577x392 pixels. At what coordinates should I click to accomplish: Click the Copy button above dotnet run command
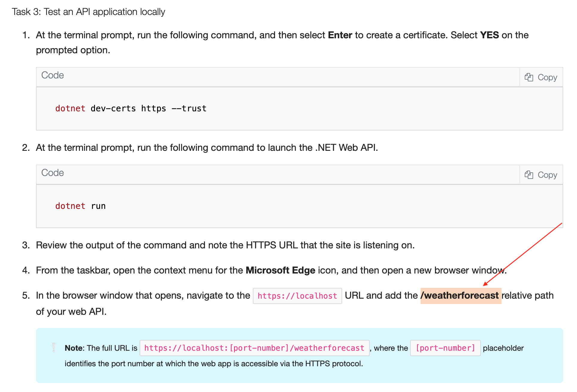[x=541, y=174]
